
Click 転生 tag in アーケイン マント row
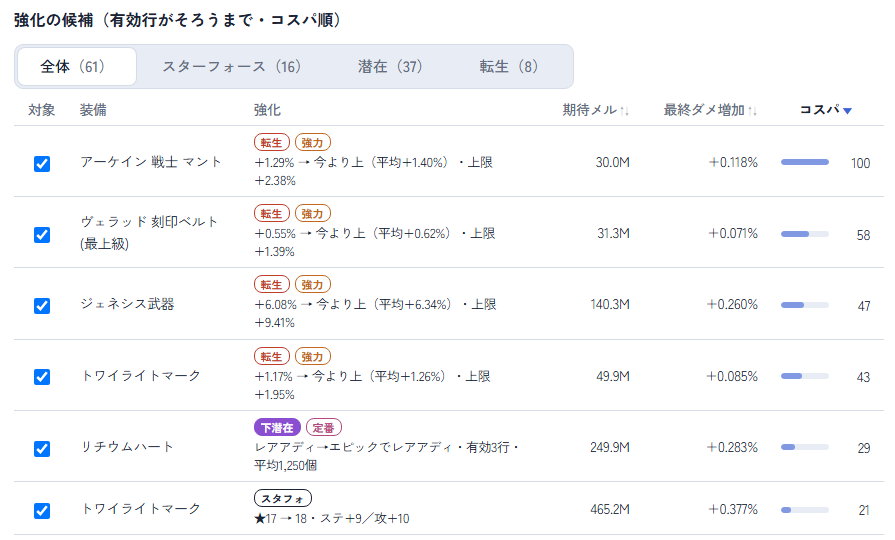[x=272, y=143]
